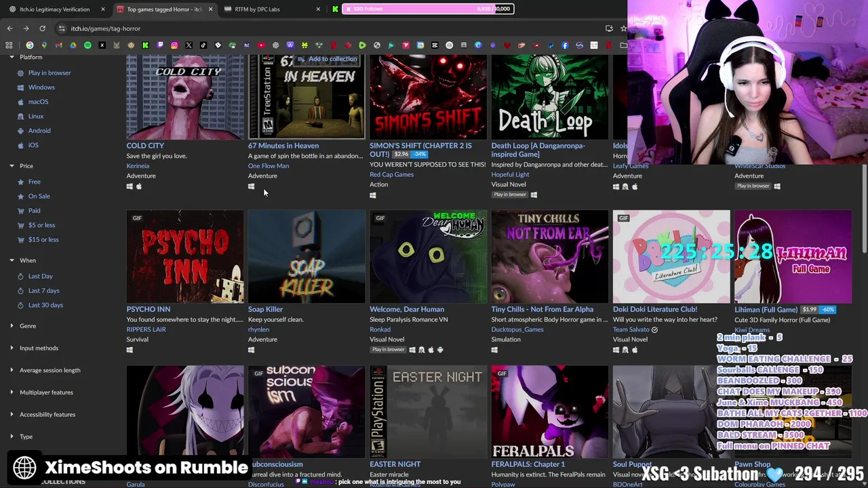Image resolution: width=868 pixels, height=488 pixels.
Task: Click the Tiny Chills Not From Ear thumbnail
Action: [x=550, y=257]
